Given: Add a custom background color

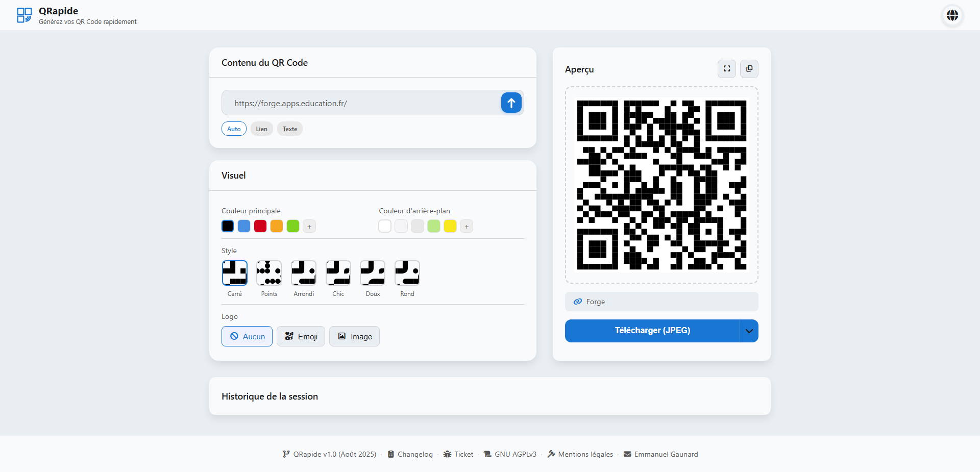Looking at the screenshot, I should (467, 226).
